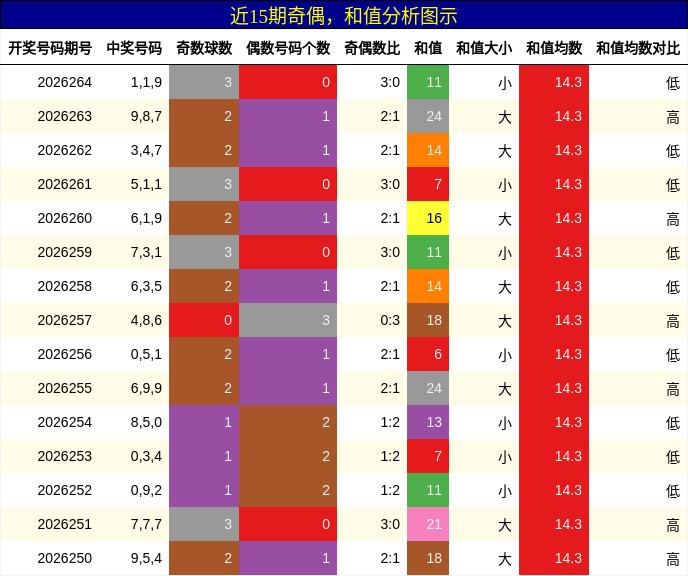Click the yellow sum cell 16
Viewport: 688px width, 576px height.
coord(428,218)
